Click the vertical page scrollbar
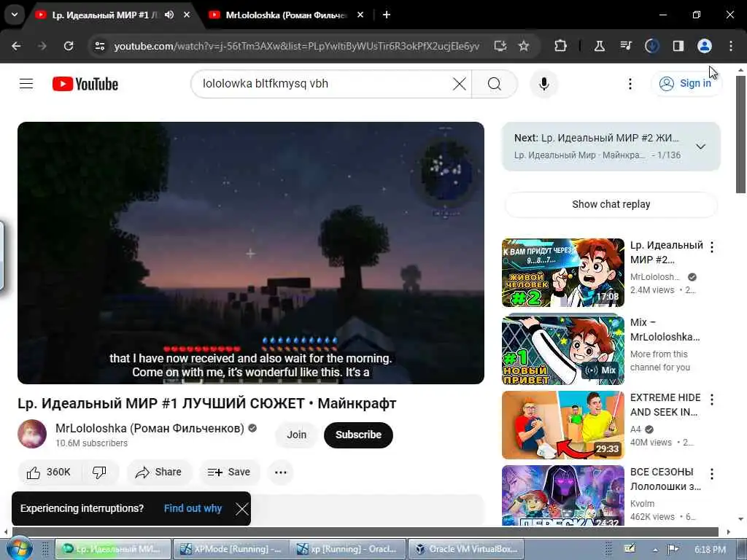The height and width of the screenshot is (560, 747). coord(740,135)
